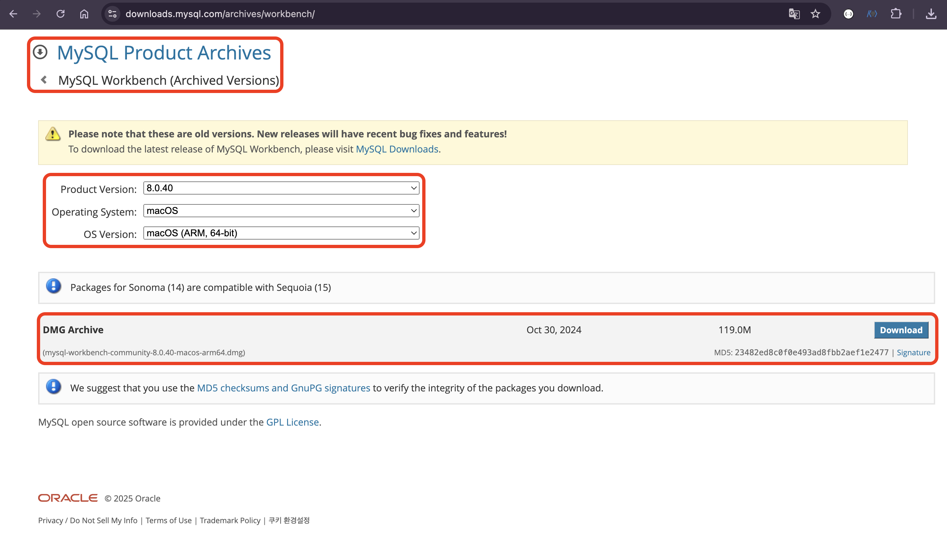Viewport: 947px width, 560px height.
Task: Open MD5 checksums and GnuPG signatures link
Action: click(283, 388)
